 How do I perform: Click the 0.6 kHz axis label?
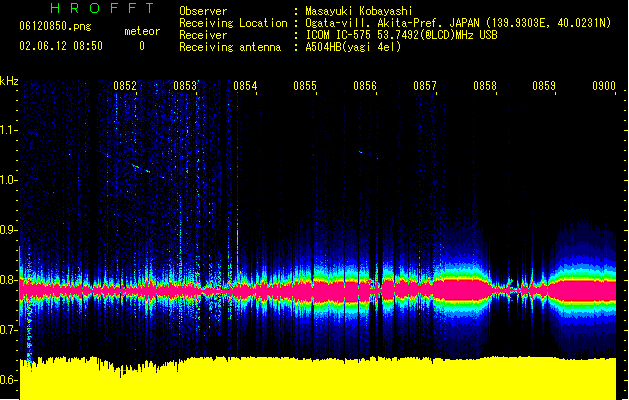[9, 380]
